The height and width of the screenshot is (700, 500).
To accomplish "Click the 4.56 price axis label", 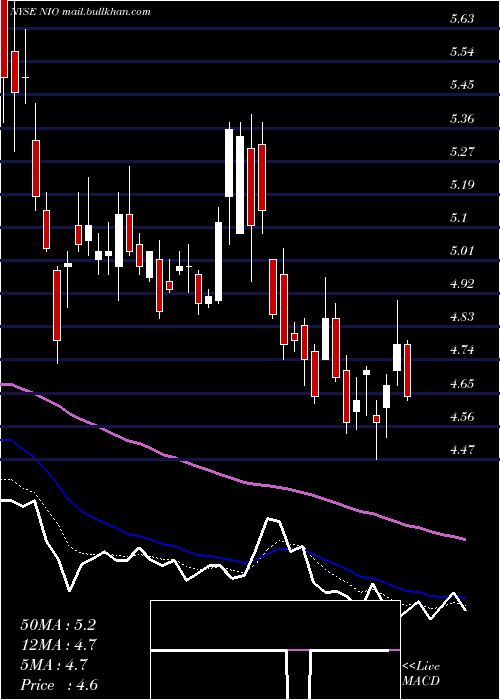I will tap(462, 417).
